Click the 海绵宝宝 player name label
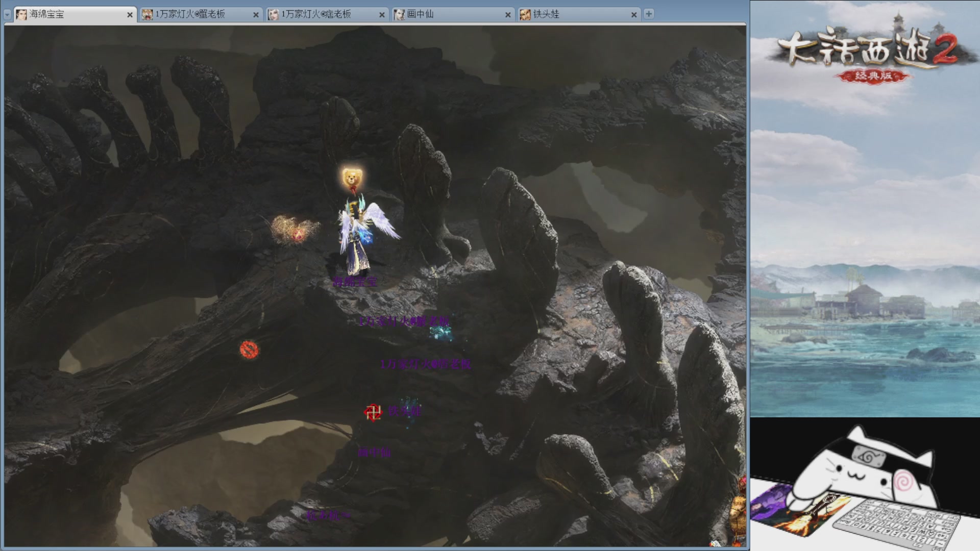The height and width of the screenshot is (551, 980). [x=355, y=282]
